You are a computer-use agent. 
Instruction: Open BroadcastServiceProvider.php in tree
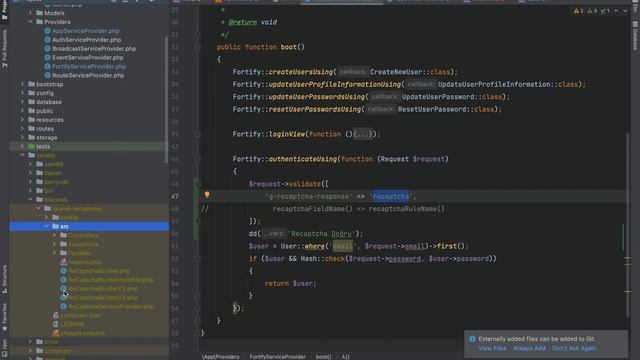[x=94, y=49]
